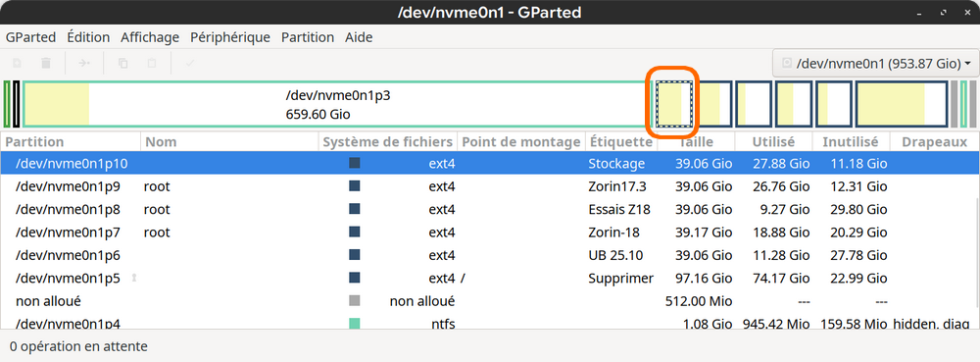Sort by the Taille column header
Viewport: 980px width, 362px height.
tap(695, 142)
